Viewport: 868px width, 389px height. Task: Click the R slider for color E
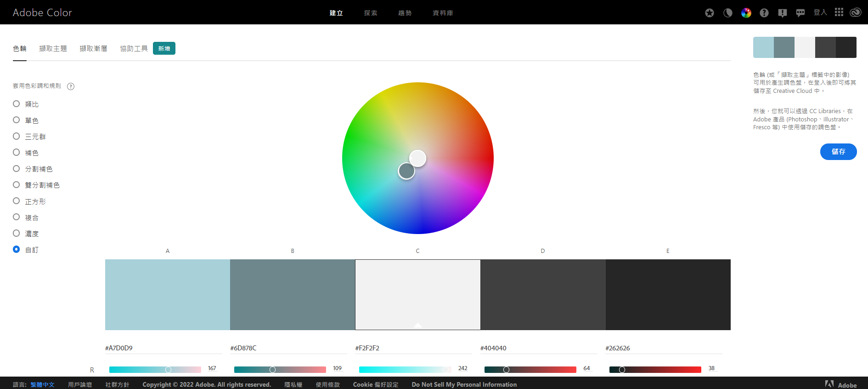(x=655, y=370)
